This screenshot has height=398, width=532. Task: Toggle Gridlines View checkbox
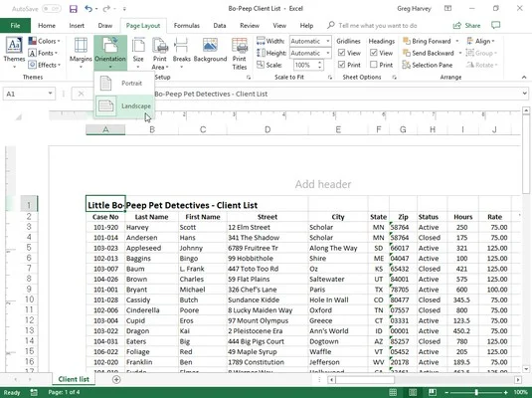(x=342, y=53)
